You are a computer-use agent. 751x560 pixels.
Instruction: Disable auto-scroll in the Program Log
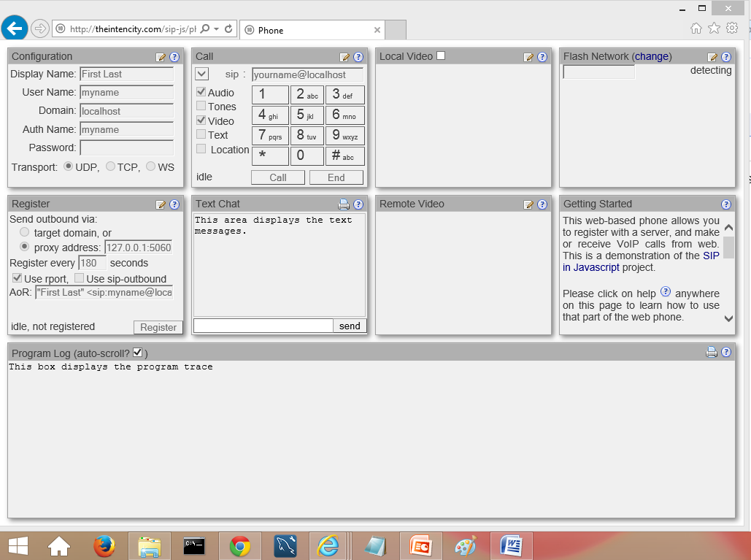pyautogui.click(x=138, y=352)
